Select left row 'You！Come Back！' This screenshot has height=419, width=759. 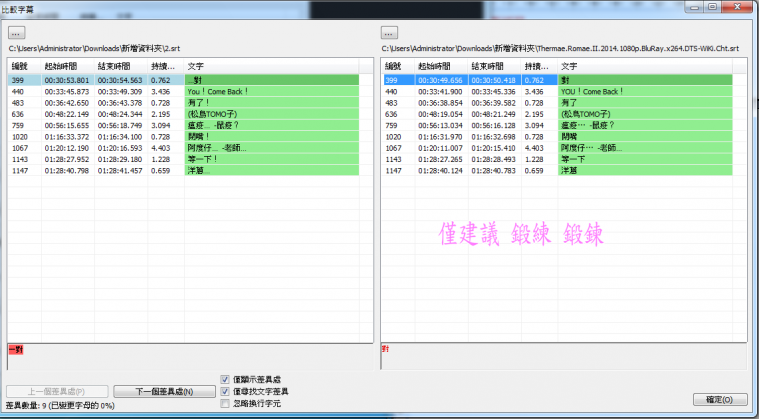(x=183, y=91)
